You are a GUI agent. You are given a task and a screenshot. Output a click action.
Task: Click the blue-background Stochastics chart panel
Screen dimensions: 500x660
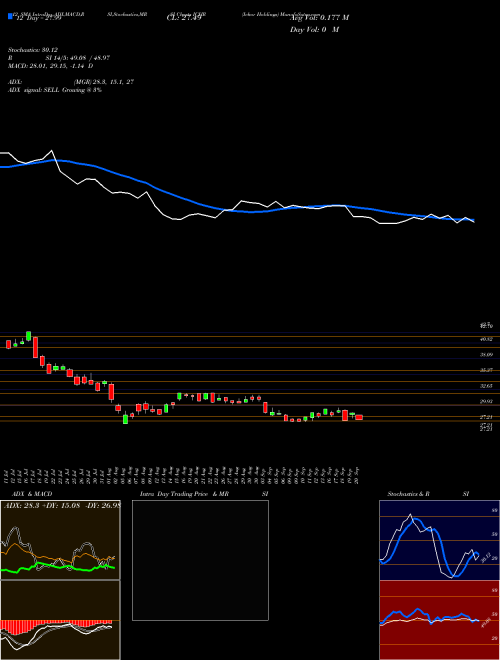point(439,540)
